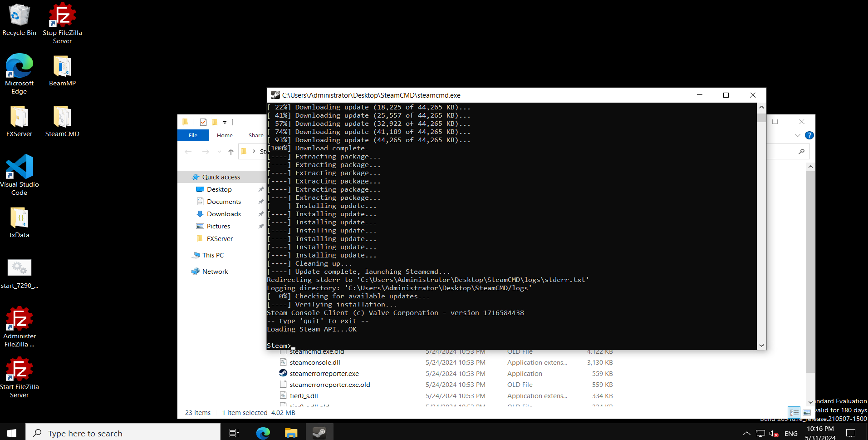Open the Windows Start menu
The image size is (868, 440).
[x=12, y=432]
